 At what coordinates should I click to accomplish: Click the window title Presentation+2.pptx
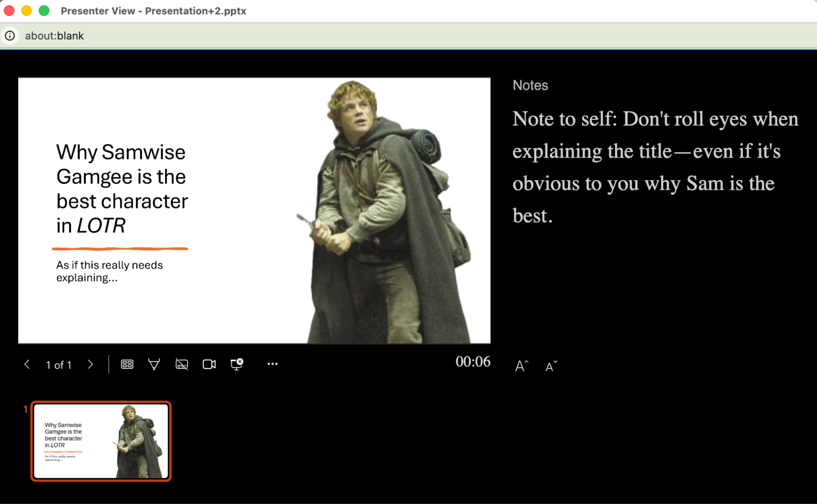pyautogui.click(x=153, y=11)
